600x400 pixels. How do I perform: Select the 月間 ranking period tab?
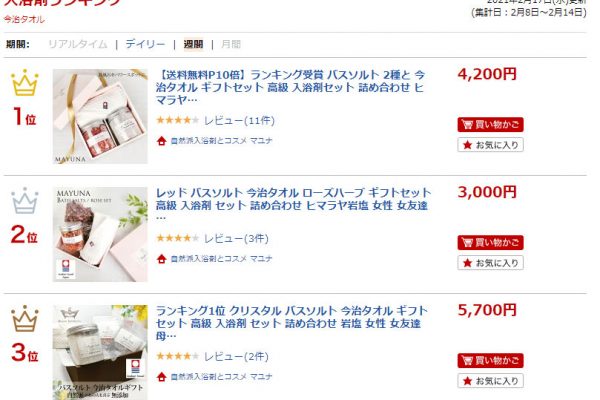click(231, 44)
